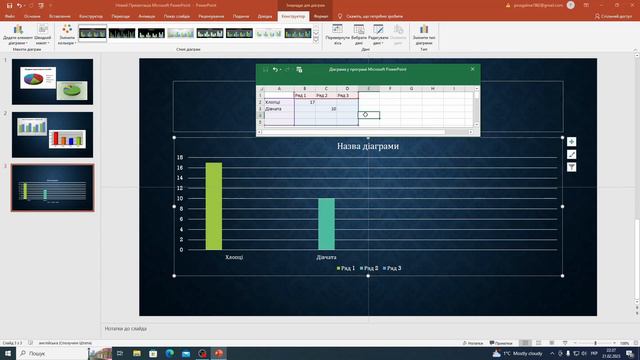Click Edit Data in Excel icon
The width and height of the screenshot is (640, 360).
pyautogui.click(x=299, y=70)
